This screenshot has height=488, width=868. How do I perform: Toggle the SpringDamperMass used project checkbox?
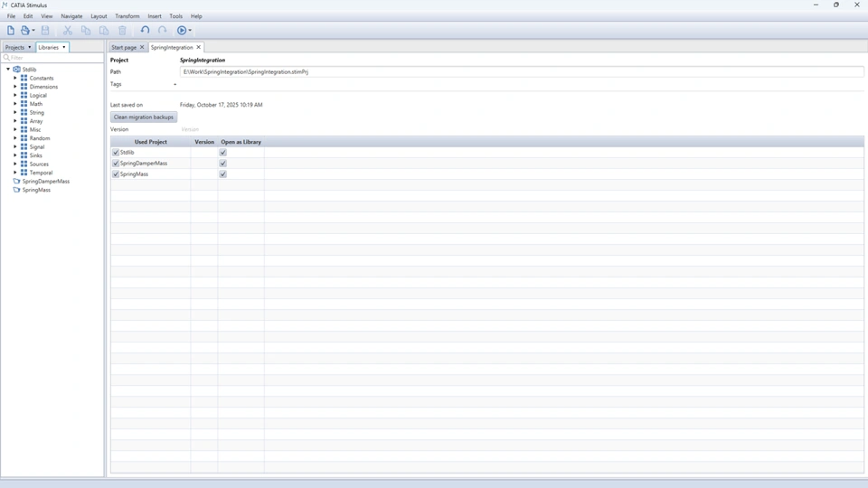pyautogui.click(x=116, y=164)
